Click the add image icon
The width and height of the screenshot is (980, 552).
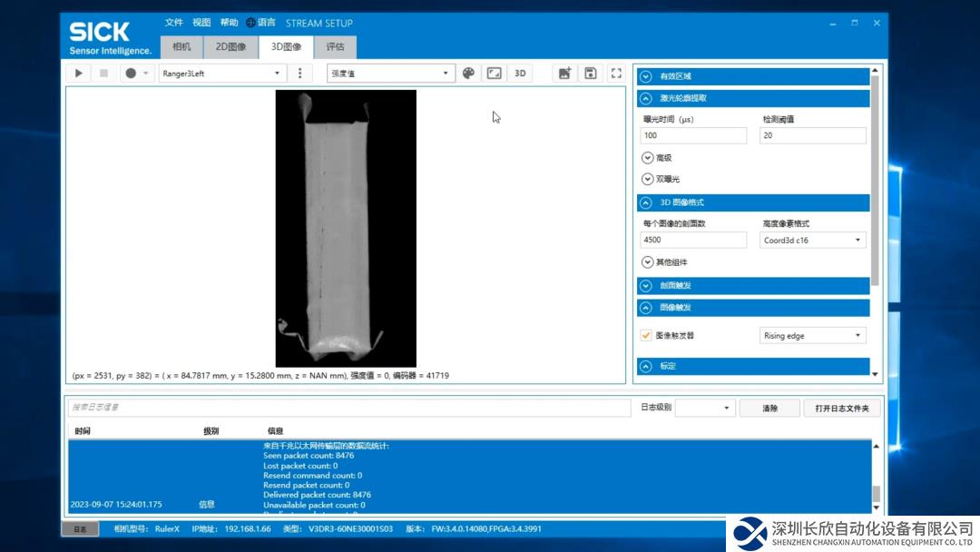[564, 74]
